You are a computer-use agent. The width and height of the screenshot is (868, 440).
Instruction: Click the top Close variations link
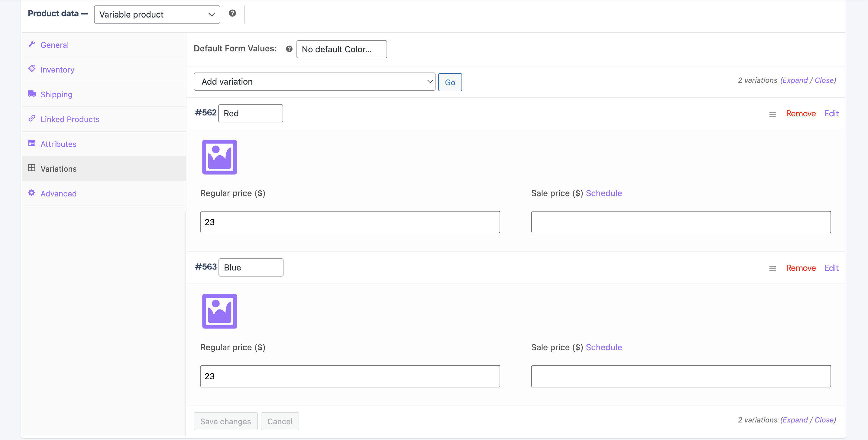824,80
